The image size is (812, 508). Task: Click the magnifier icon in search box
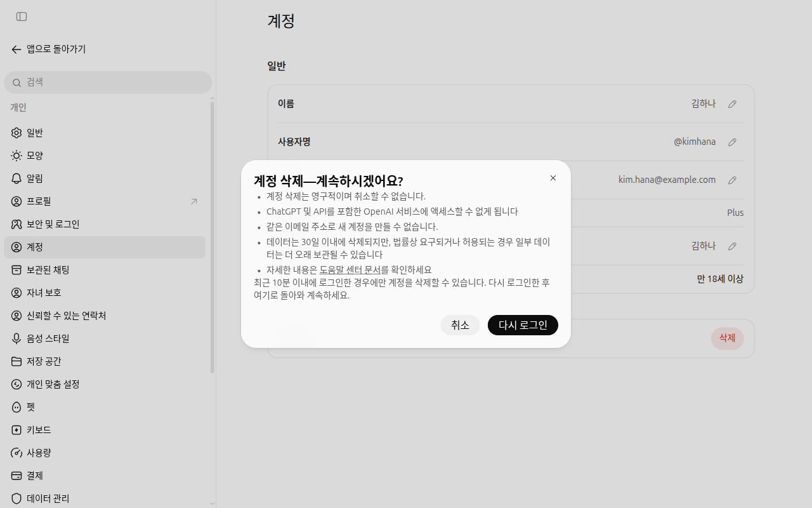(x=17, y=83)
